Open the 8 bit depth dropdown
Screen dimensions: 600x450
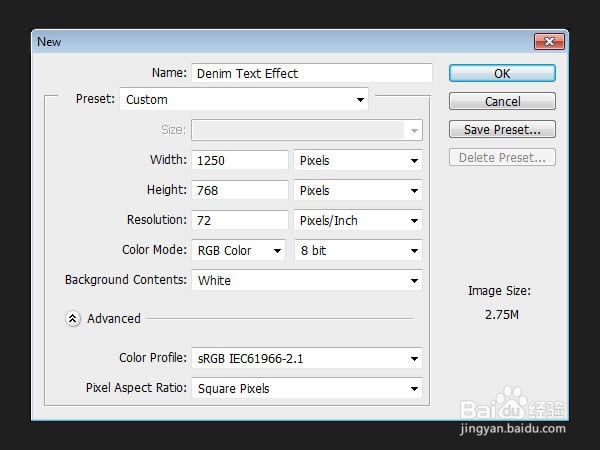point(358,250)
